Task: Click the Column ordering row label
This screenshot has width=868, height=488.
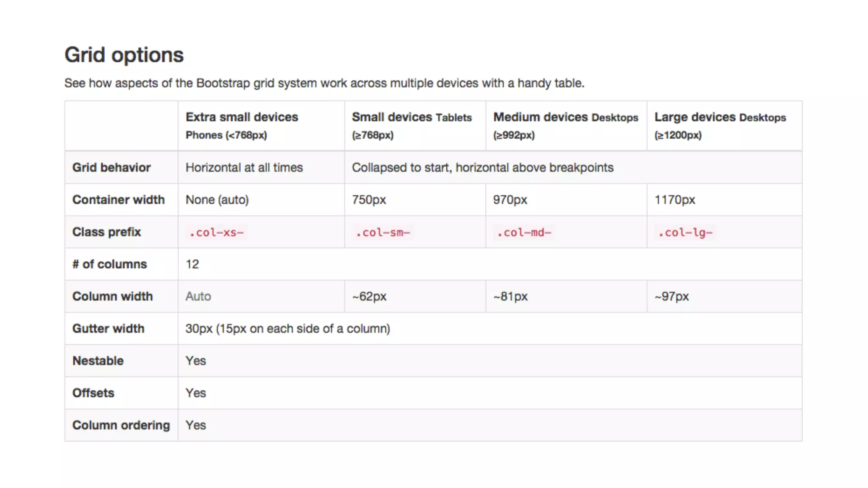Action: [121, 425]
